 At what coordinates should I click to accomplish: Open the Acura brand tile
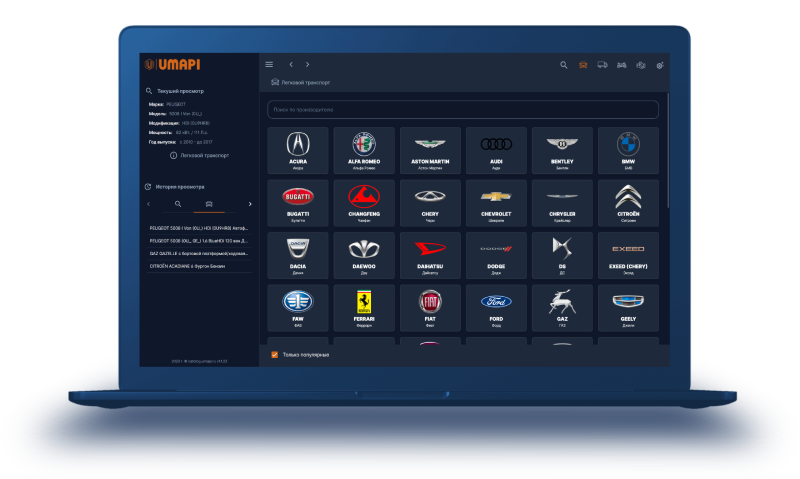298,150
